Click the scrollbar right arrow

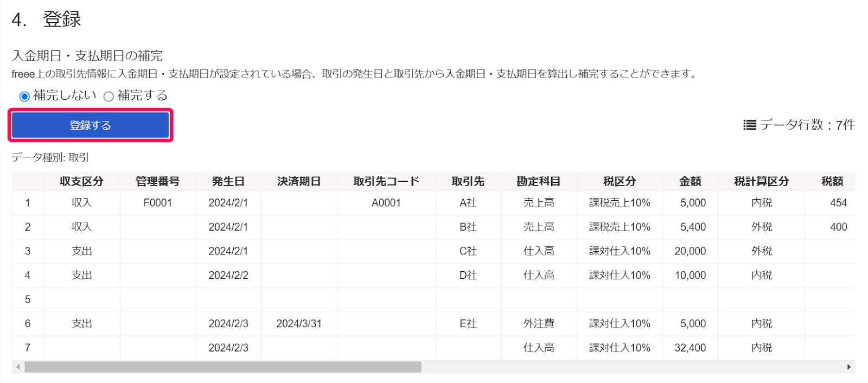click(x=849, y=367)
